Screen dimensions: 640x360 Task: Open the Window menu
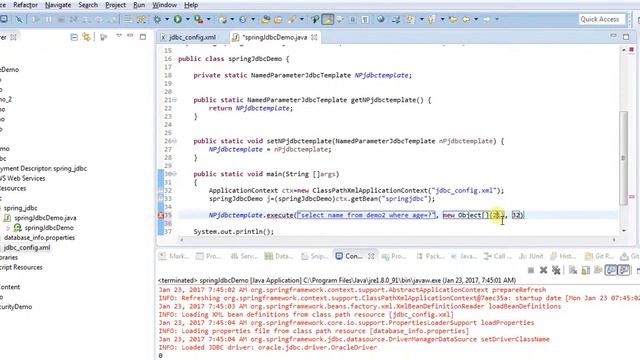tap(164, 5)
